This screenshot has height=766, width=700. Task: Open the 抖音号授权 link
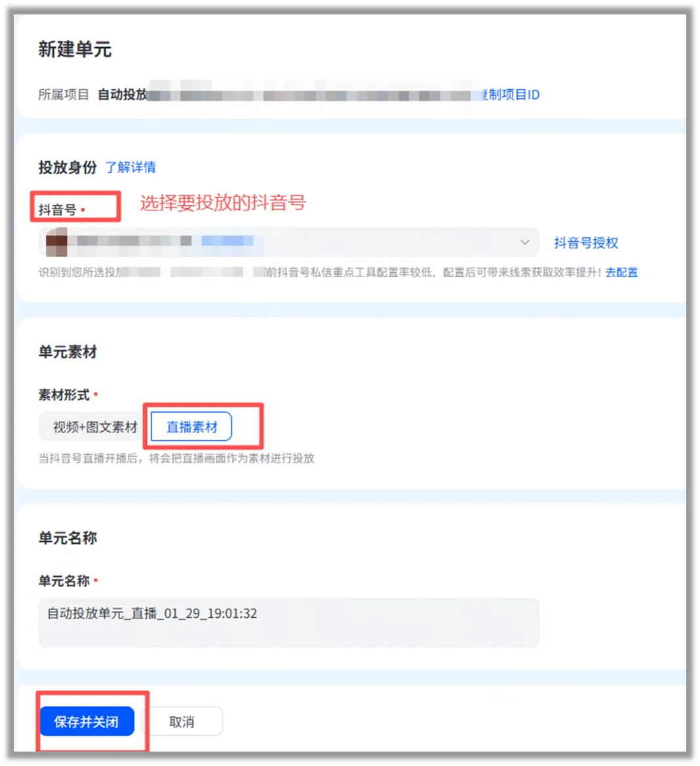(x=586, y=243)
